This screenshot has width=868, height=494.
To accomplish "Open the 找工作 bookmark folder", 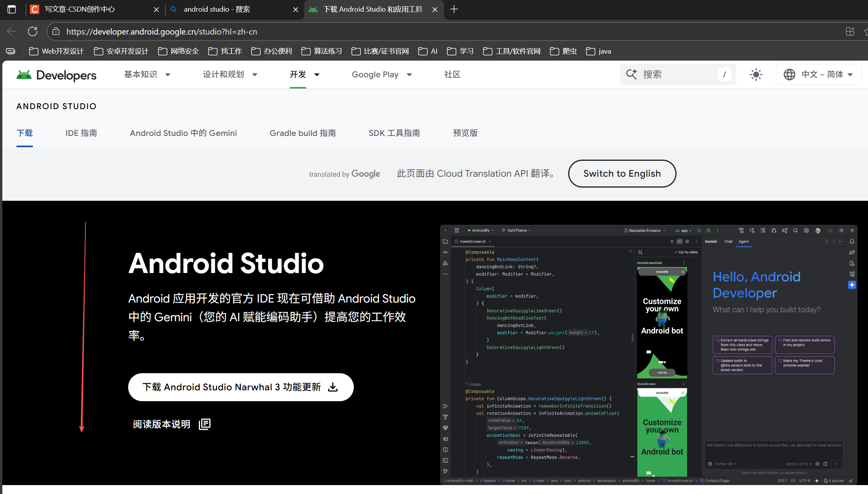I will 225,51.
